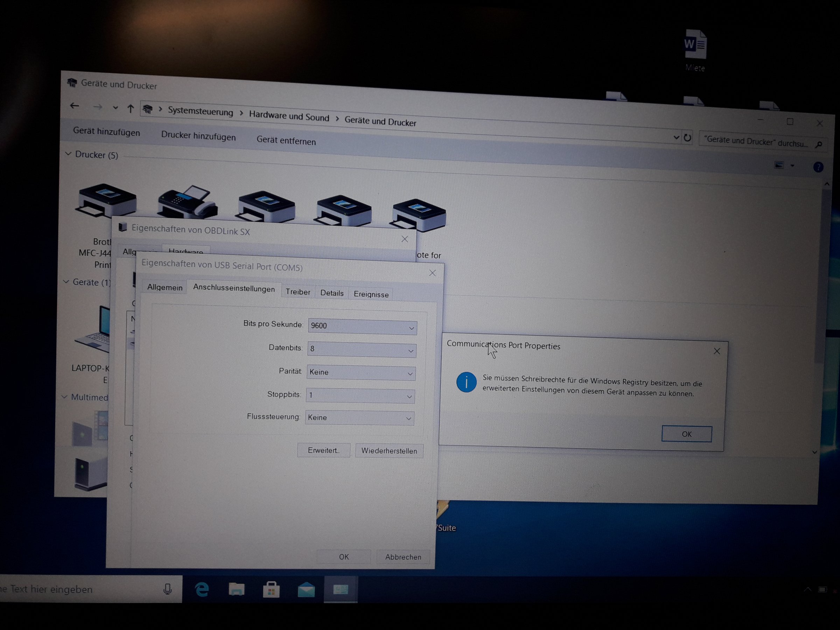Open the Details tab
This screenshot has width=840, height=630.
[331, 293]
